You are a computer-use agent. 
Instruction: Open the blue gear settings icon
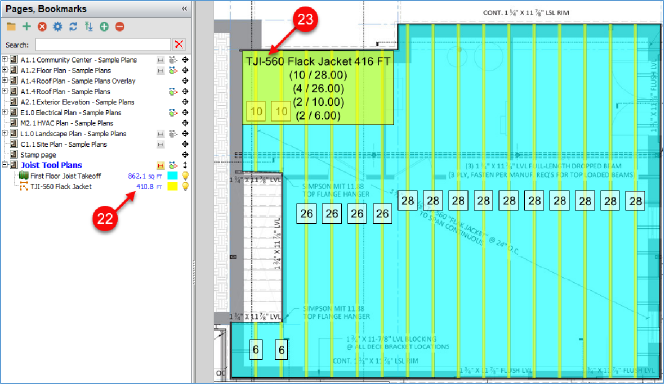click(x=58, y=27)
